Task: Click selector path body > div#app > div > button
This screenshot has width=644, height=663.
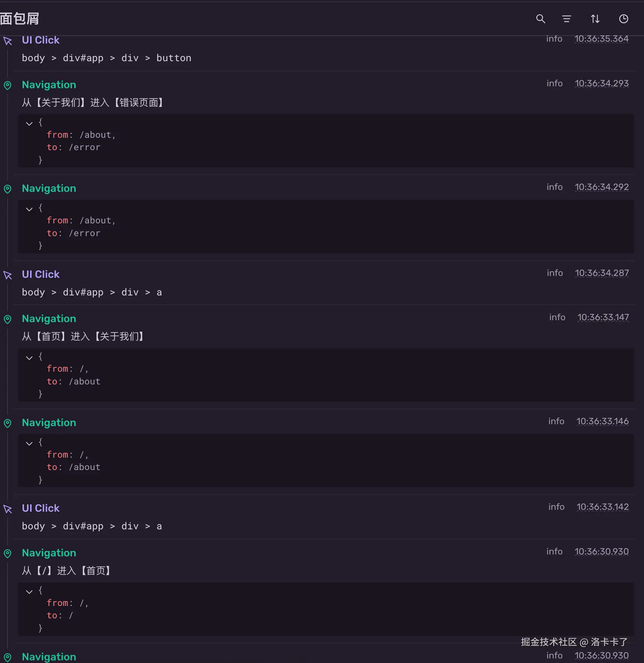Action: click(107, 58)
